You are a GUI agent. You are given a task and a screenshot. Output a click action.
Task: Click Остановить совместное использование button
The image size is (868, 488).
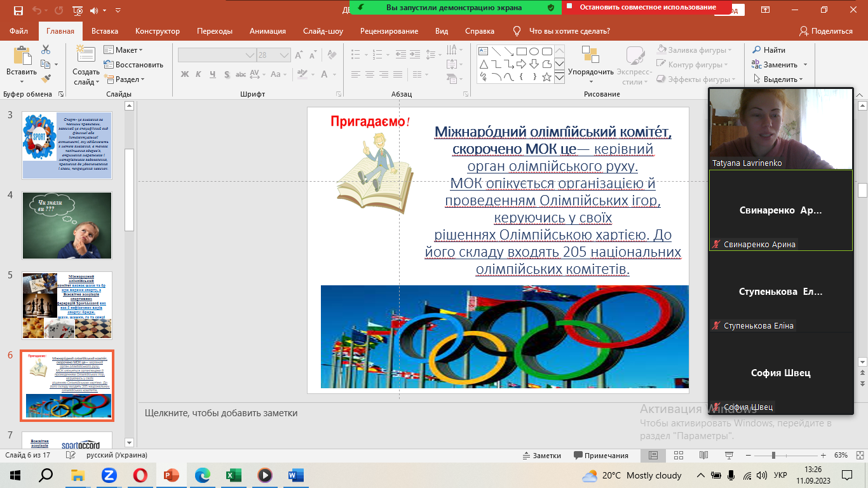click(648, 8)
